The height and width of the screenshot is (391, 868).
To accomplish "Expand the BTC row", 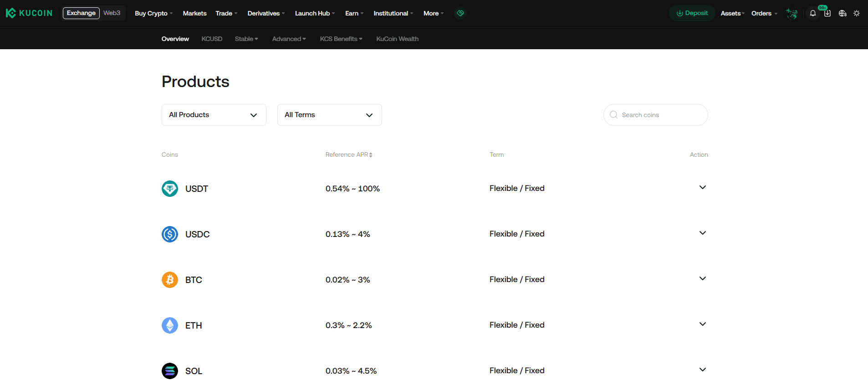I will point(703,278).
